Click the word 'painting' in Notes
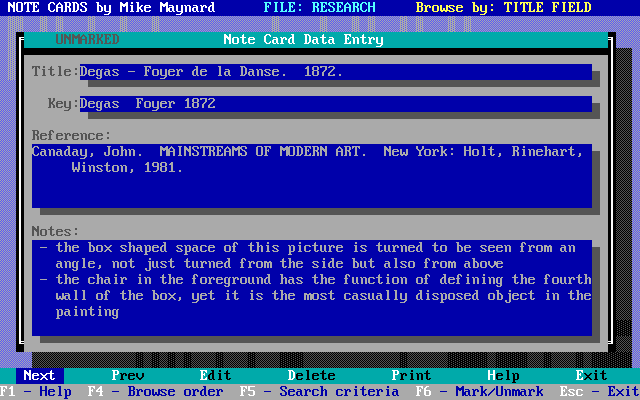640x400 pixels. pyautogui.click(x=87, y=312)
